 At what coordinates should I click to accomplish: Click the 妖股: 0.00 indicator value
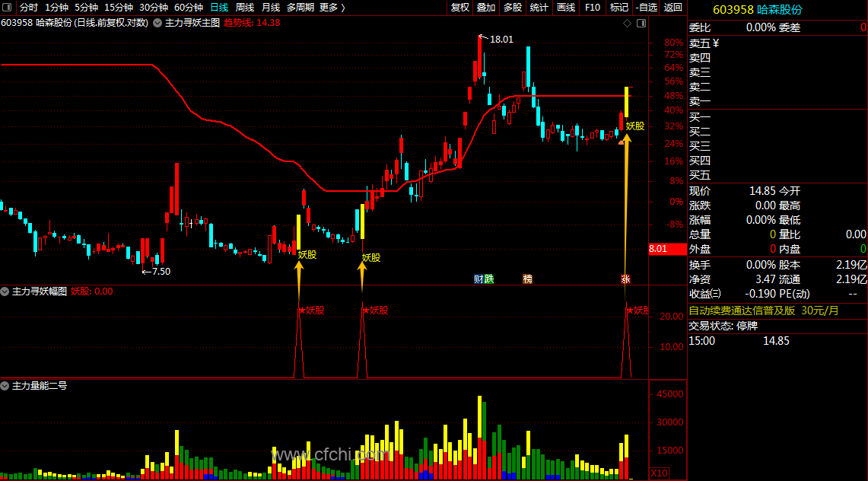coord(92,291)
